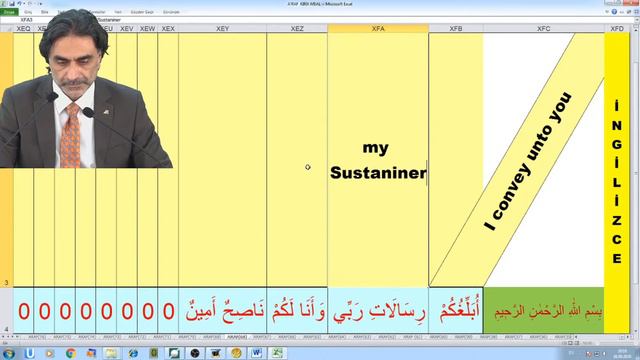
Task: Click the red 0 cell in column XEX
Action: (x=168, y=310)
